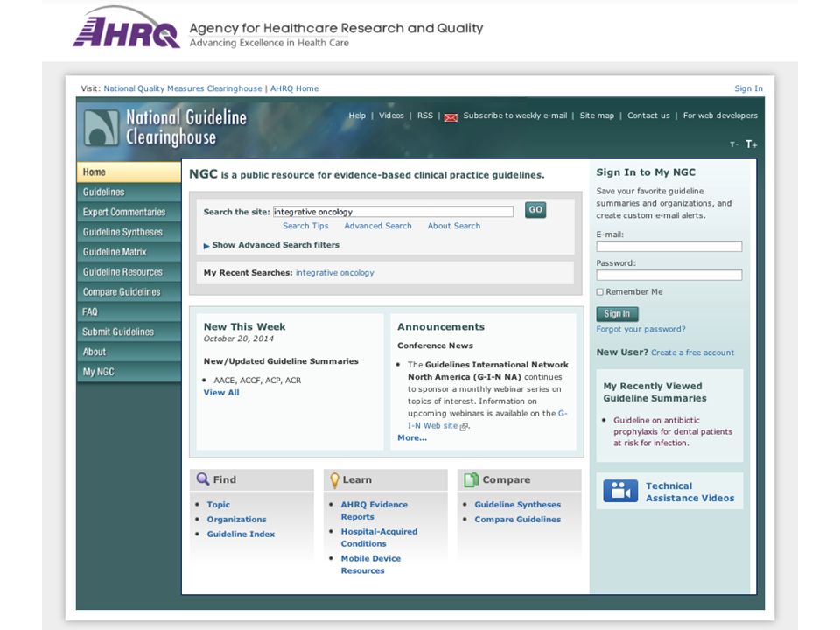Open AHRQ Evidence Reports link
Viewport: 840px width, 630px height.
pyautogui.click(x=374, y=510)
